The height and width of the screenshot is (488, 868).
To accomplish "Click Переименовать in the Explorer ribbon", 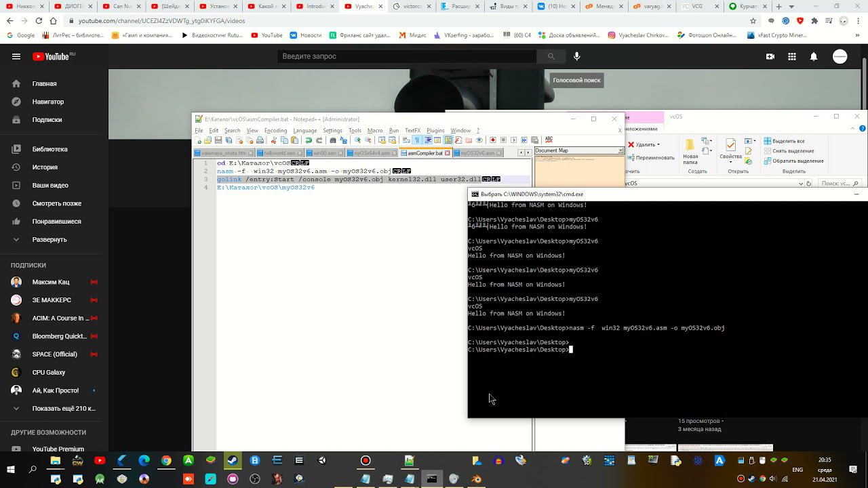I will (651, 157).
